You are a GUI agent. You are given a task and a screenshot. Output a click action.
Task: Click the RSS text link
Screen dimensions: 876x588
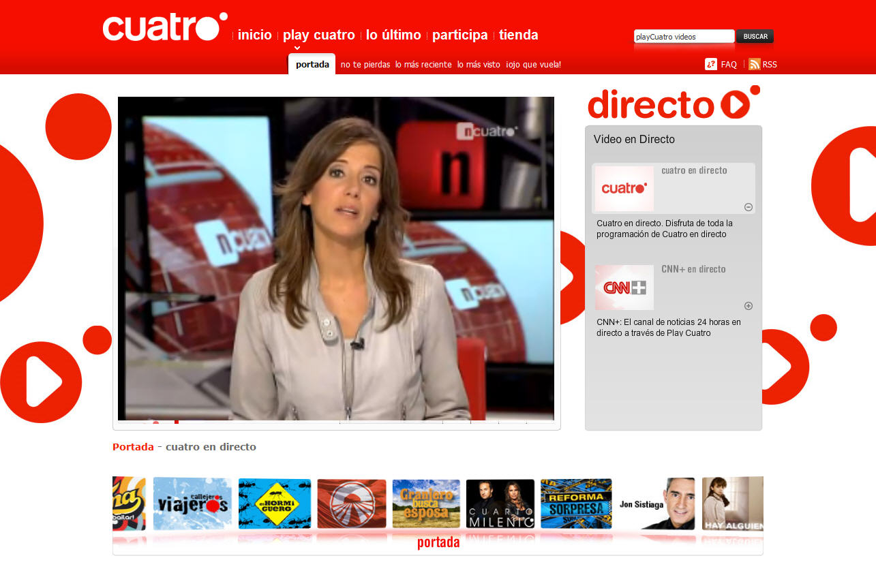(770, 65)
